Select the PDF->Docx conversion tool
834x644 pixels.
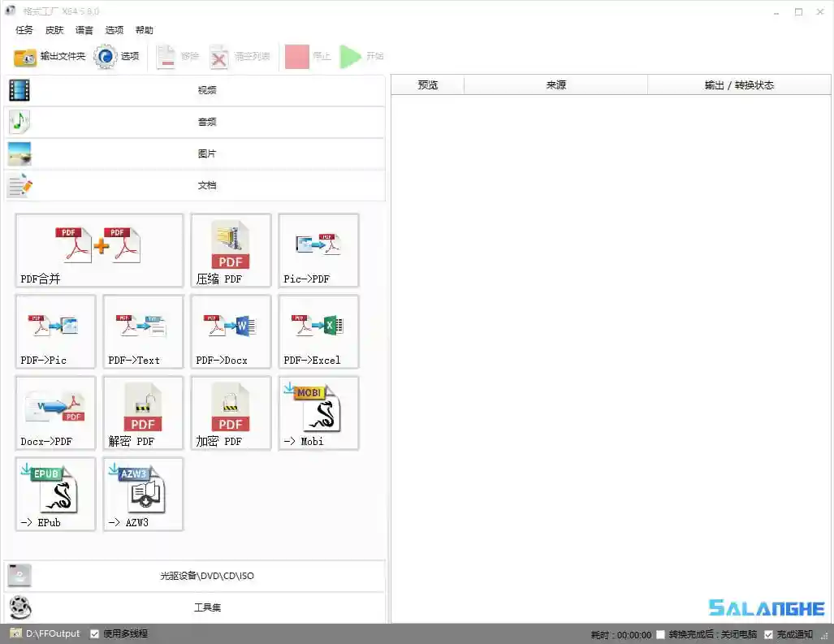[230, 331]
